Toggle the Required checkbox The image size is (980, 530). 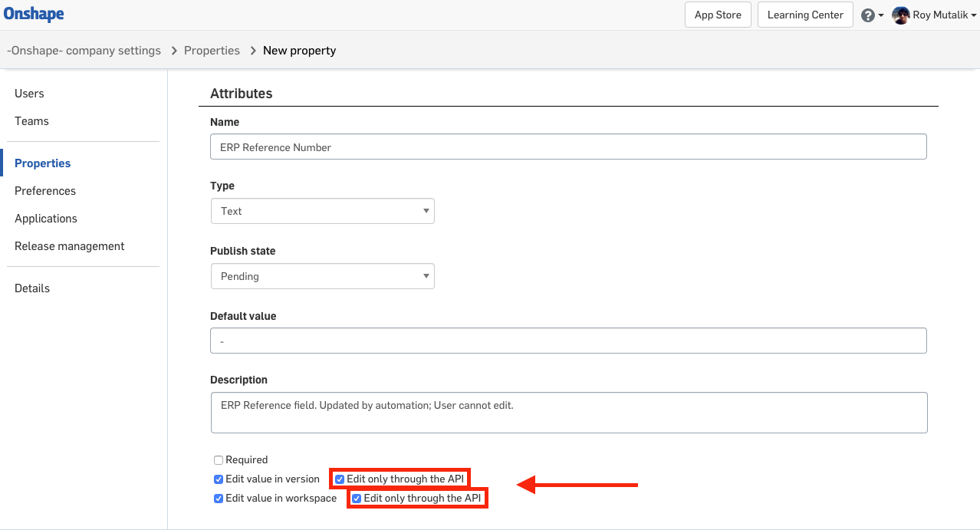pos(219,460)
